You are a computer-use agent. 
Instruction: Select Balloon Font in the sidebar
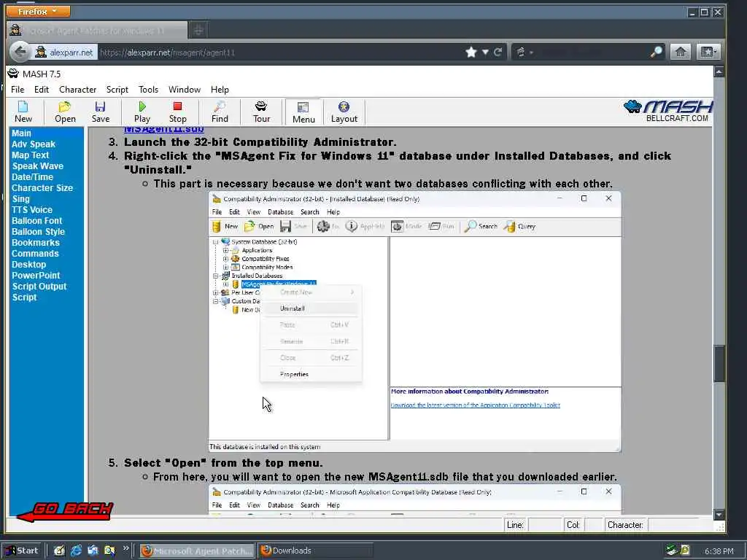point(37,221)
